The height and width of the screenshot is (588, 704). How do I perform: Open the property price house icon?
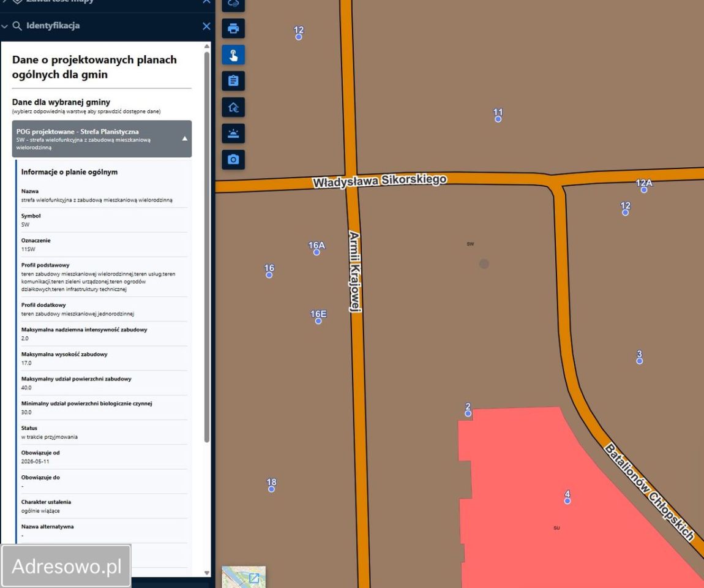(x=233, y=107)
